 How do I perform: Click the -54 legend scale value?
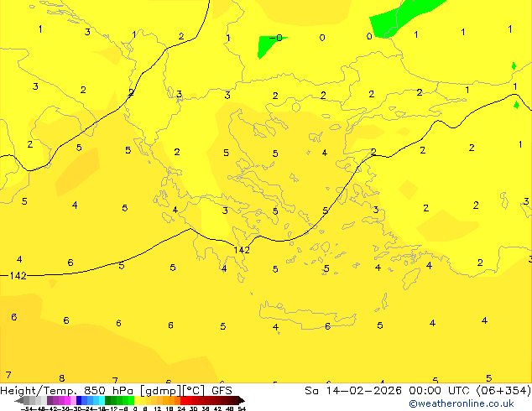point(27,408)
